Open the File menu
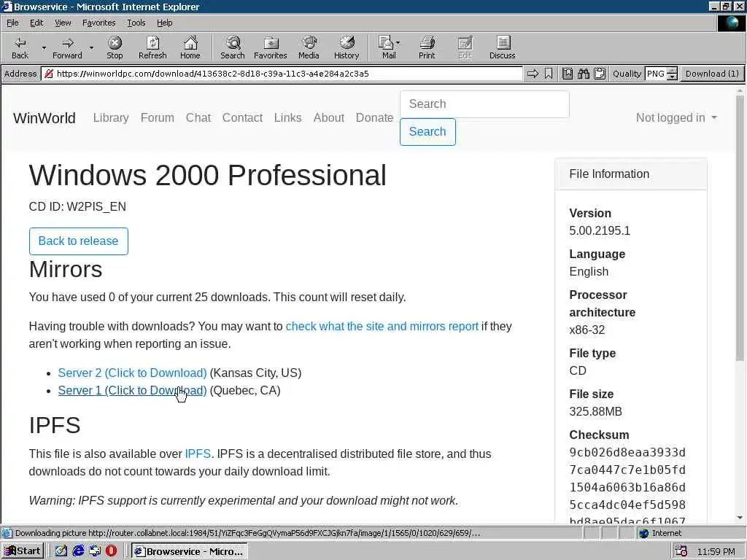The height and width of the screenshot is (560, 747). [x=12, y=23]
